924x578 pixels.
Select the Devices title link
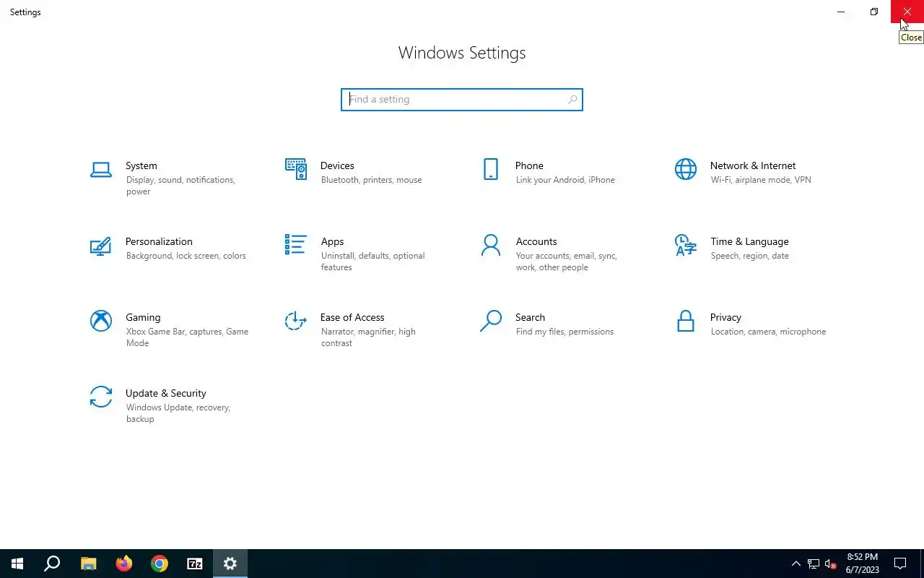[x=337, y=165]
